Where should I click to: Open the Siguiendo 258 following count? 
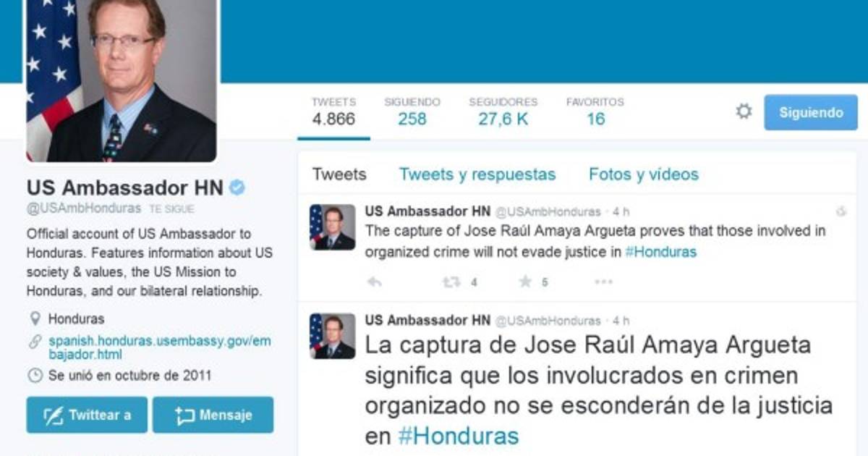pyautogui.click(x=412, y=112)
